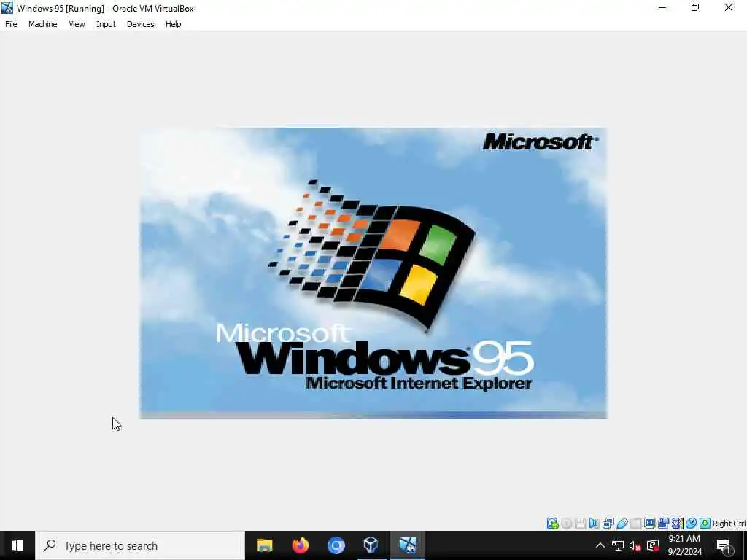Open clock showing 9:21 AM
747x560 pixels.
click(x=684, y=545)
